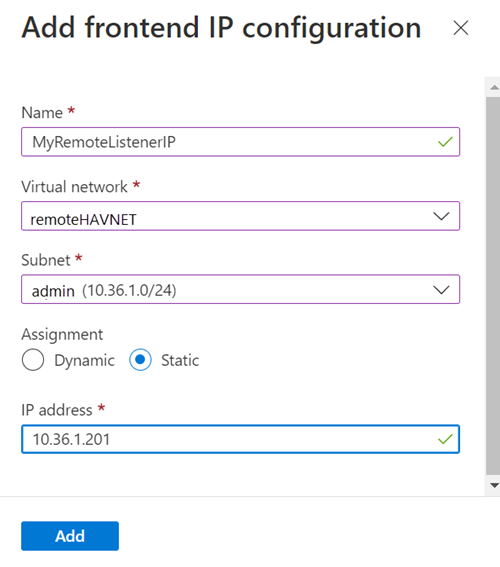Open the Subnet dropdown
This screenshot has height=567, width=500.
[x=240, y=289]
